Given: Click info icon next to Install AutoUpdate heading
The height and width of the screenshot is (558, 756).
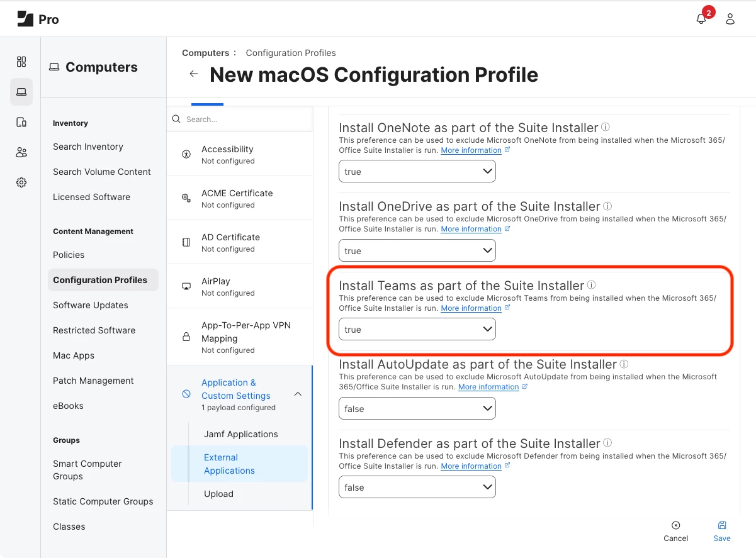Looking at the screenshot, I should [x=624, y=364].
